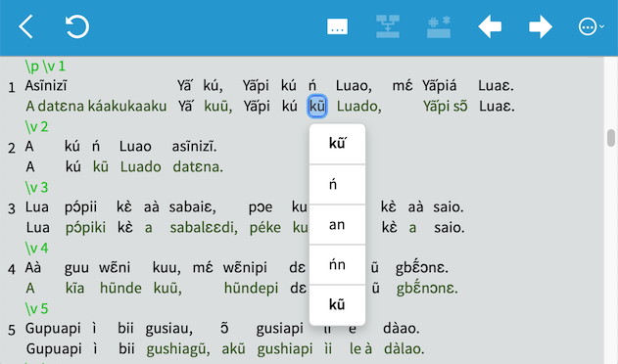Click the '\v 4' marker
The image size is (618, 364).
[x=36, y=249]
